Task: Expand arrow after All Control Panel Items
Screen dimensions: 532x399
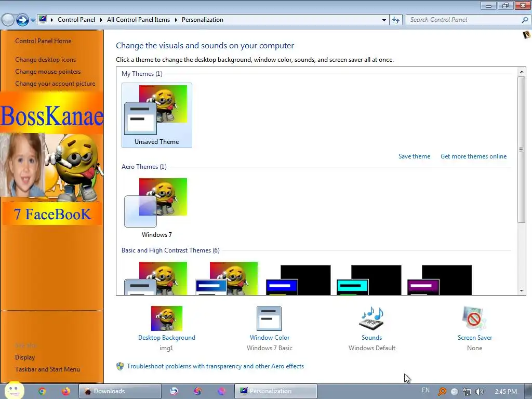Action: (x=176, y=20)
